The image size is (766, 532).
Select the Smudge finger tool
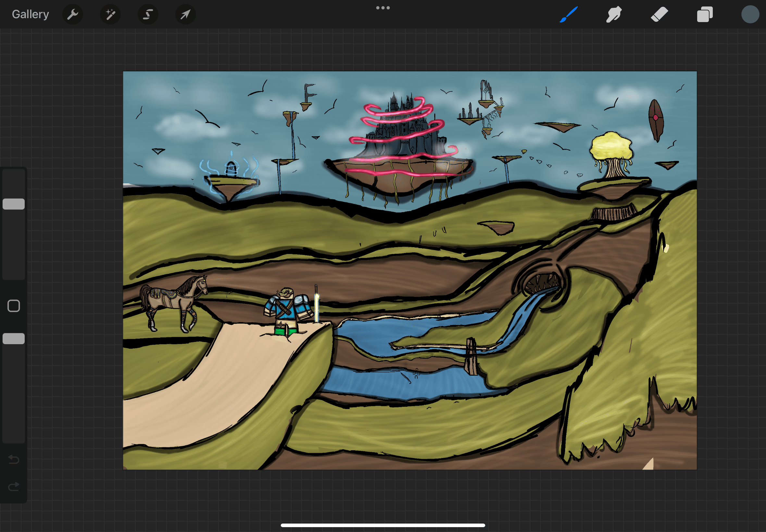613,14
